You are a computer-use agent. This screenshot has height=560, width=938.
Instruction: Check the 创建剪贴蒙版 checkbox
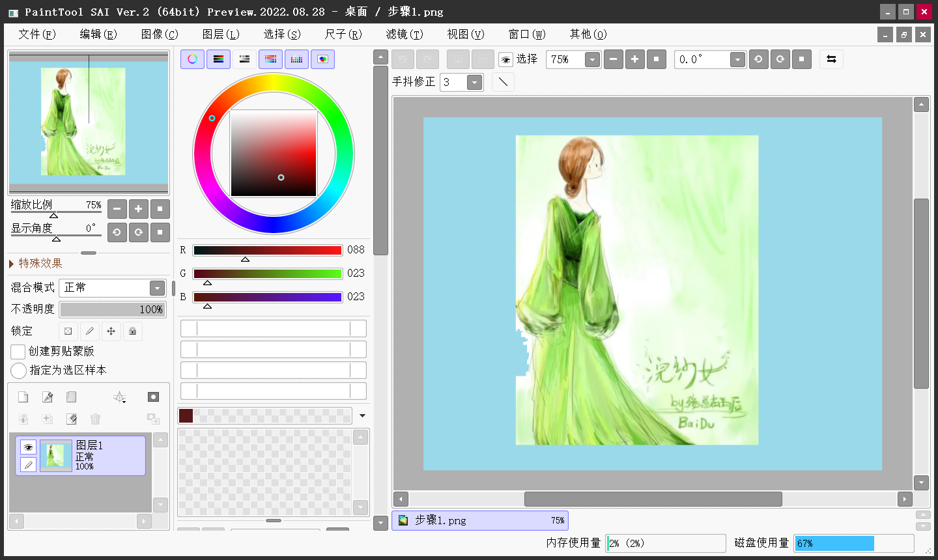18,352
